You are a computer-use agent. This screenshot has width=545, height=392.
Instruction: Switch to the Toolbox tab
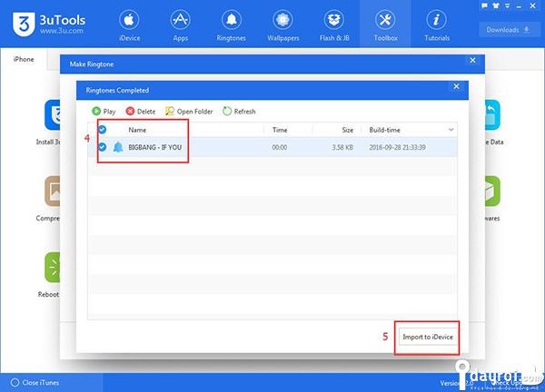pyautogui.click(x=386, y=26)
